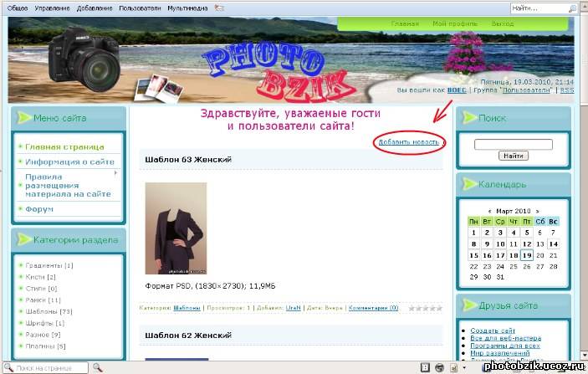Open the RSS feed link
588x374 pixels.
[567, 90]
